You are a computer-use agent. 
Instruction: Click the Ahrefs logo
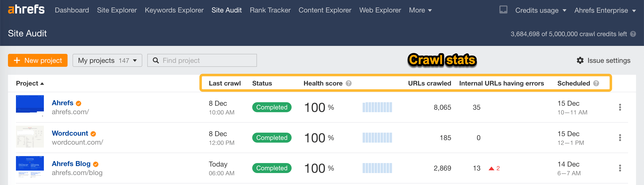pyautogui.click(x=26, y=9)
